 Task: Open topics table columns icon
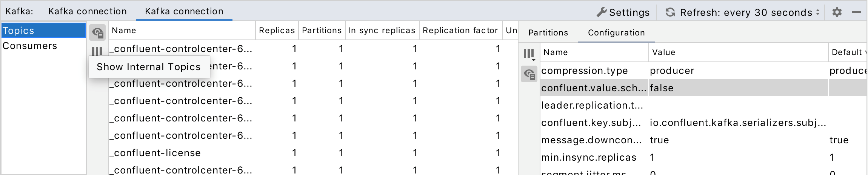[97, 51]
